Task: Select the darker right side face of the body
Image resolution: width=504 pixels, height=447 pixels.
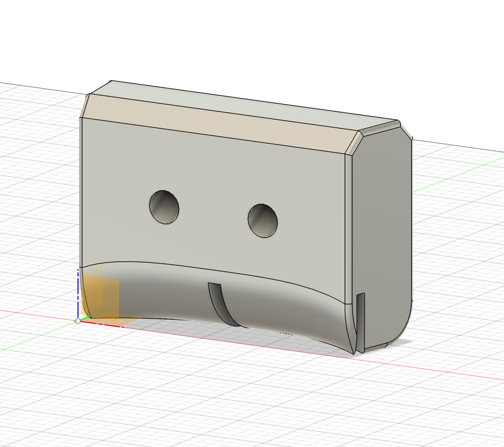Action: pos(382,226)
